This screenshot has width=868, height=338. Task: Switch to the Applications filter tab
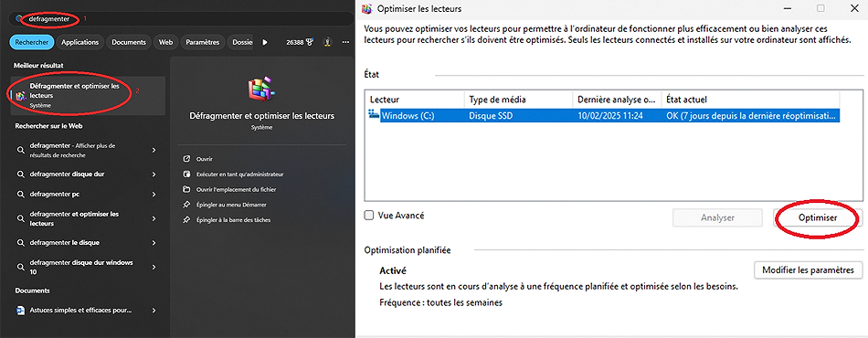[x=80, y=42]
